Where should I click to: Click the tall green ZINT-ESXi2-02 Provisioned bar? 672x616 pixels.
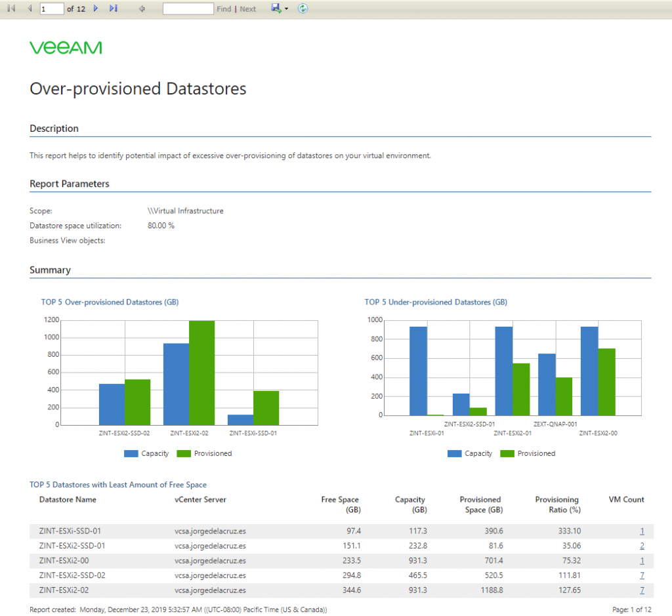pyautogui.click(x=202, y=373)
